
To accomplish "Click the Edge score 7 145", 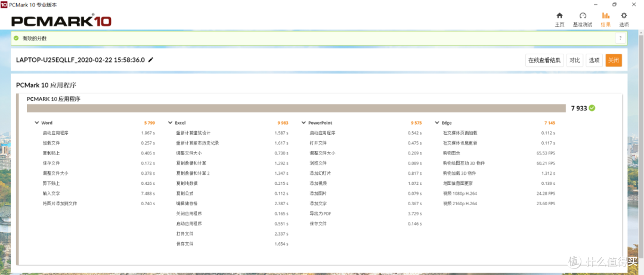I will (550, 123).
